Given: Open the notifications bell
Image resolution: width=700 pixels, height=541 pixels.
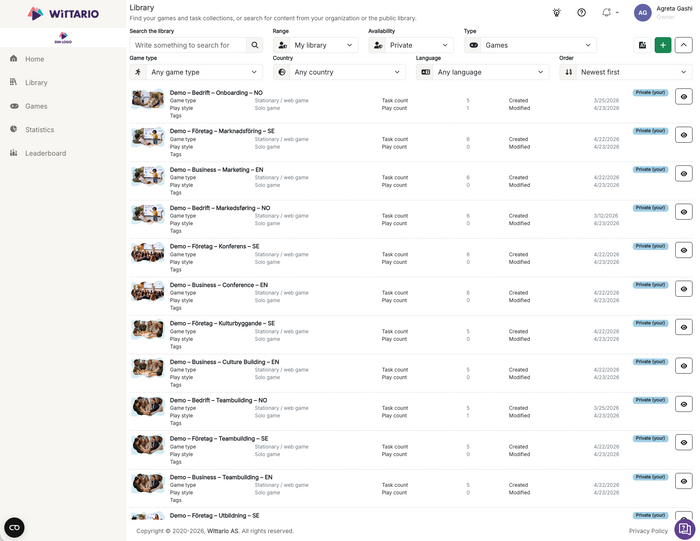Looking at the screenshot, I should pyautogui.click(x=606, y=12).
